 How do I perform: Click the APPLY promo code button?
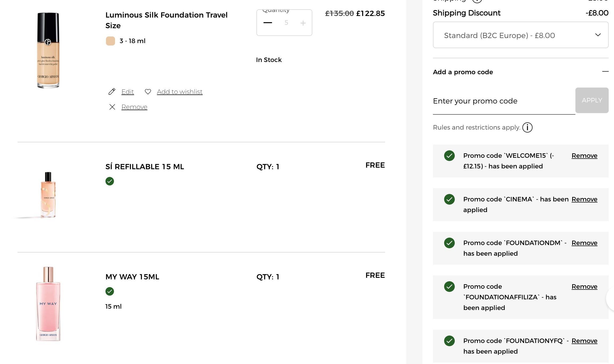(x=592, y=100)
